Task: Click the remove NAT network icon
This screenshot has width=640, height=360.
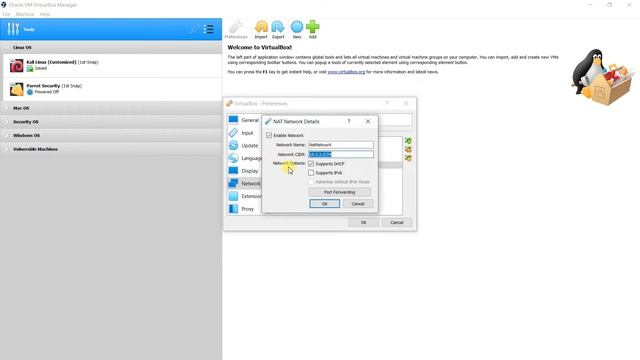Action: pyautogui.click(x=408, y=149)
